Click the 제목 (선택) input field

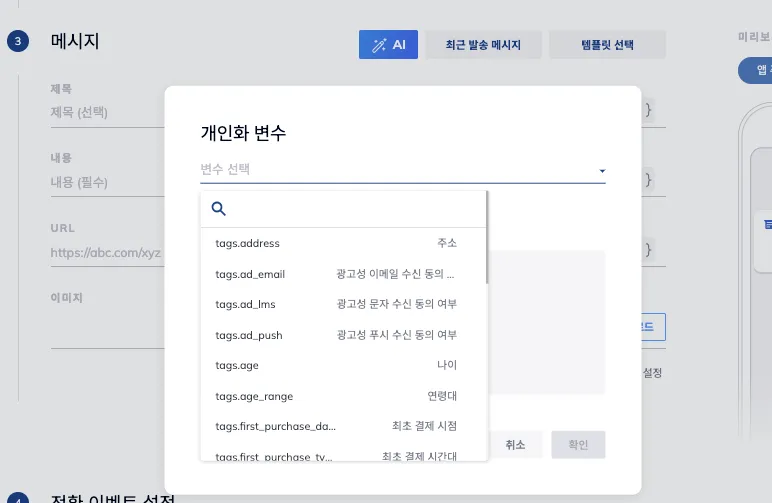(x=107, y=113)
